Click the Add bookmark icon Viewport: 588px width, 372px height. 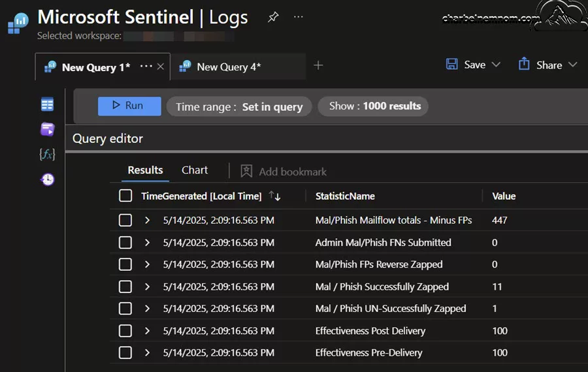[x=246, y=171]
